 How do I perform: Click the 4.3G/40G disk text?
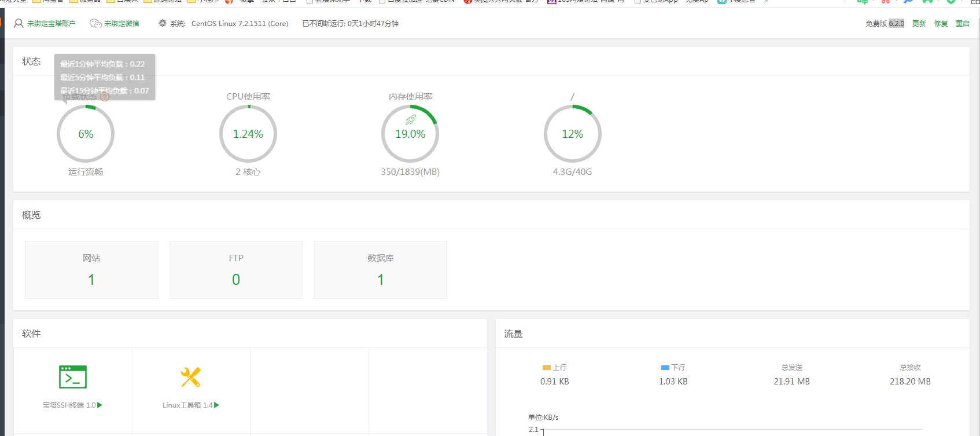[573, 172]
